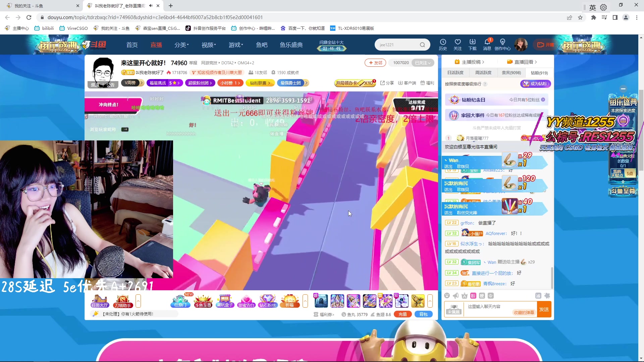Open the 历史 history clock icon

[x=443, y=44]
